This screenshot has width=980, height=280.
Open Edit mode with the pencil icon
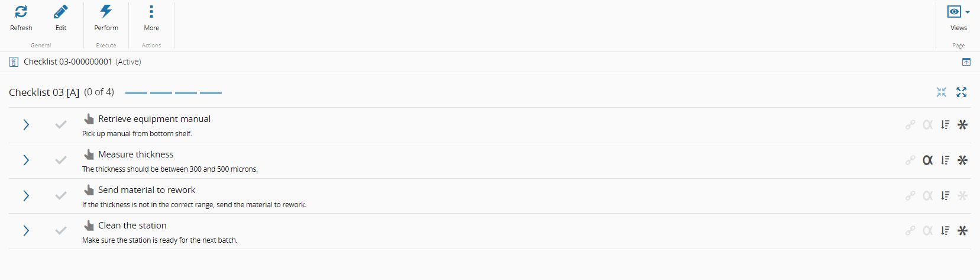(61, 12)
